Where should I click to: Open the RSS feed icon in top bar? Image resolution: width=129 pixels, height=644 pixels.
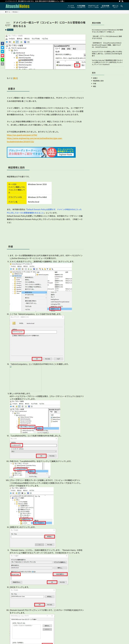(x=122, y=1)
